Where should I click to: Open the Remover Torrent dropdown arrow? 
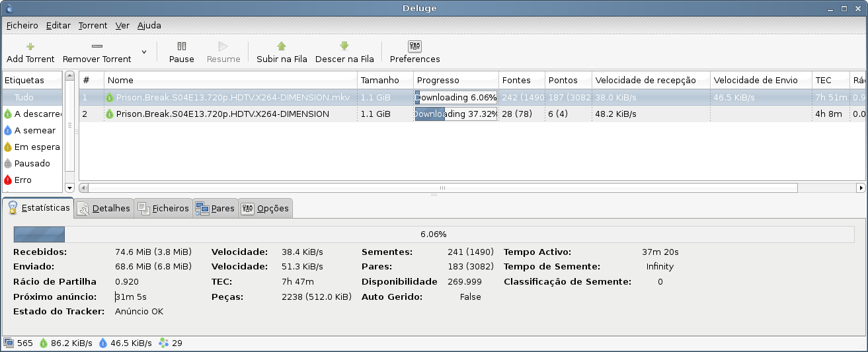click(144, 52)
